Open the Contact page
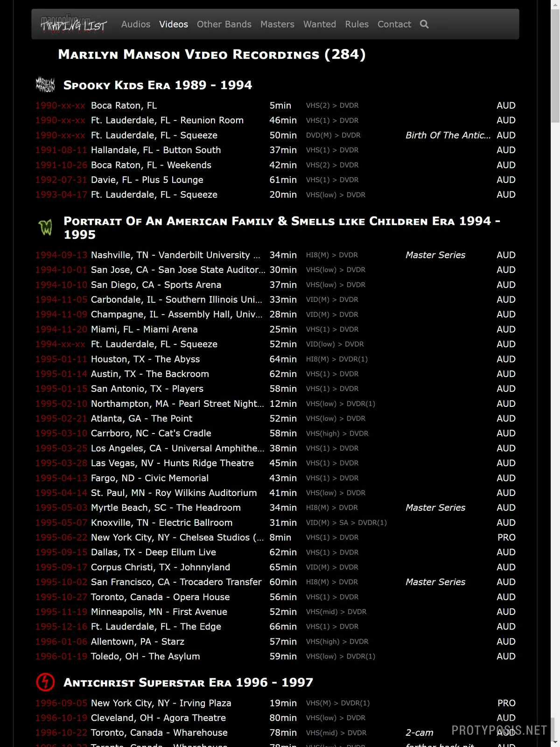The image size is (560, 747). coord(394,24)
